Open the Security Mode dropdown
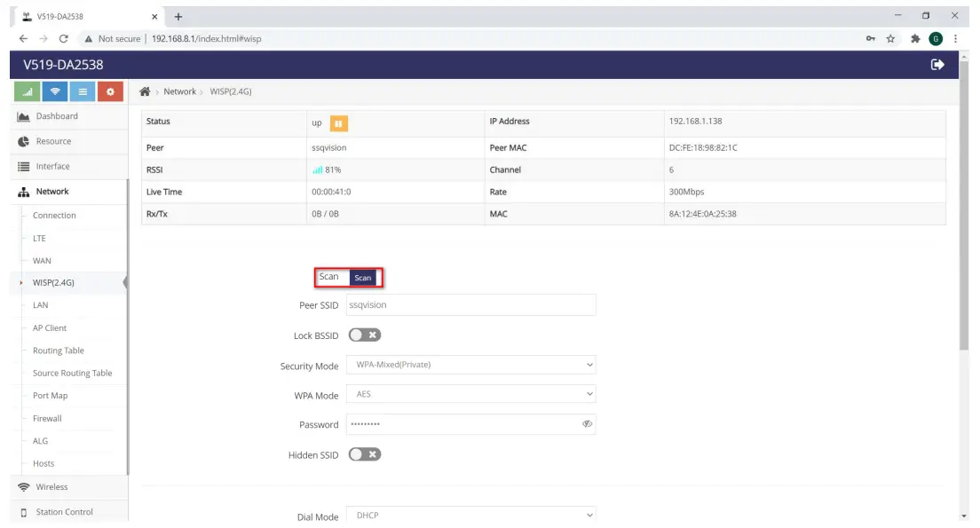The image size is (980, 528). pyautogui.click(x=470, y=365)
